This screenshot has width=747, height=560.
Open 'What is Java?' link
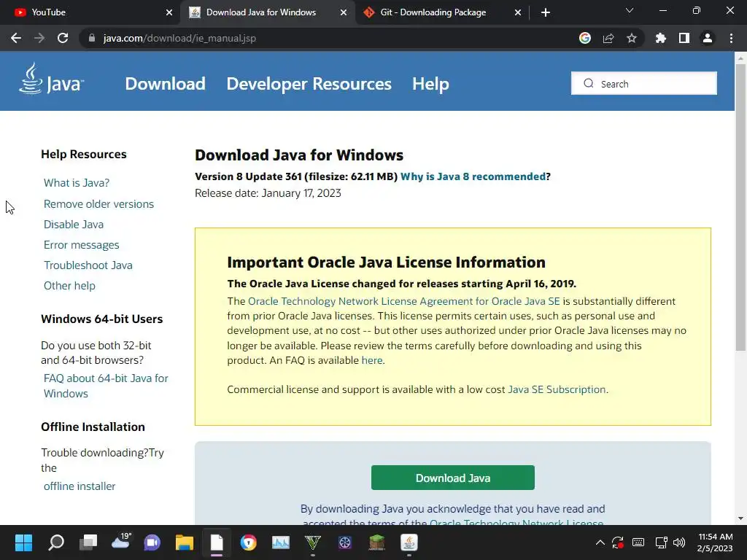77,183
